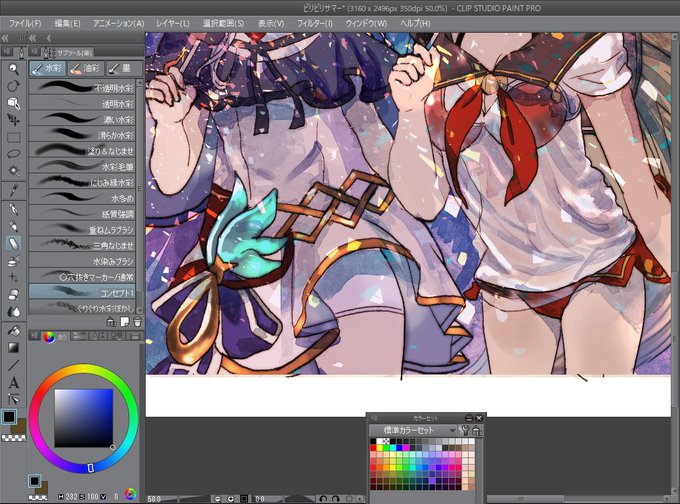Screen dimensions: 680x504
Task: Open the ウィンドウ(W) menu
Action: 366,23
